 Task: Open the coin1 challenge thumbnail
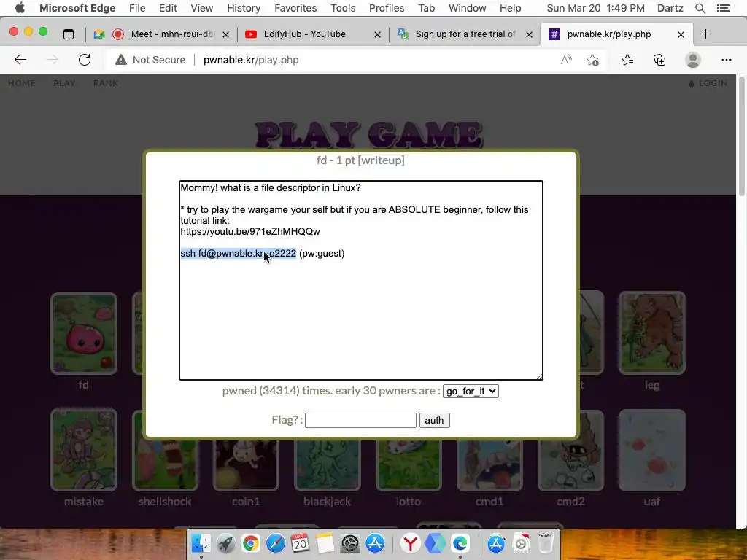coord(246,465)
